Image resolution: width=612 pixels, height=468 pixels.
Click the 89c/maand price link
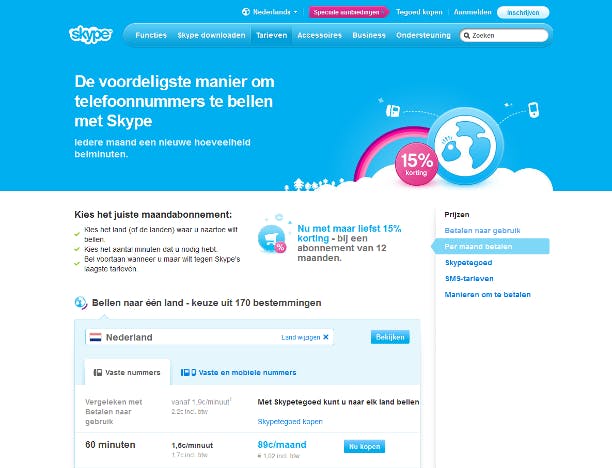click(x=282, y=445)
